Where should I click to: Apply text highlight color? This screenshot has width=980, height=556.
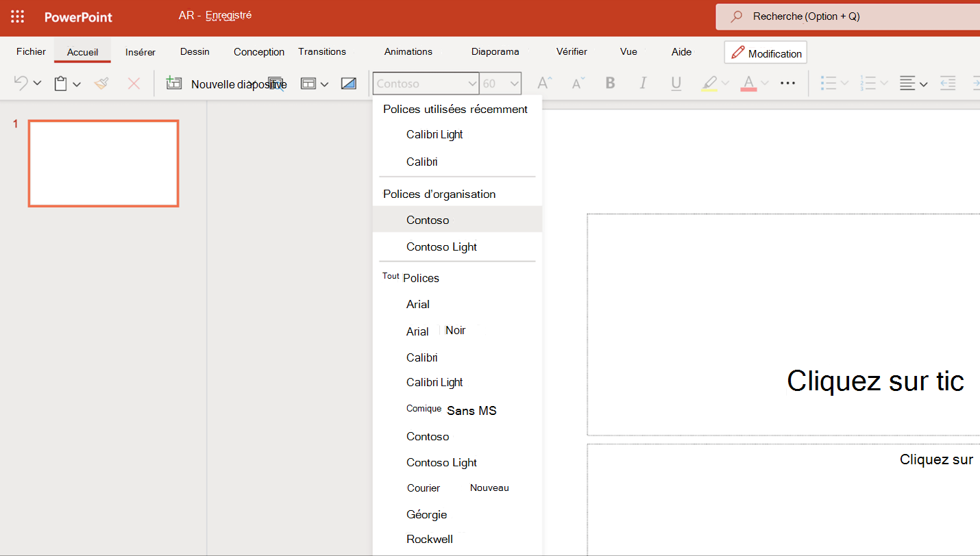pyautogui.click(x=709, y=84)
